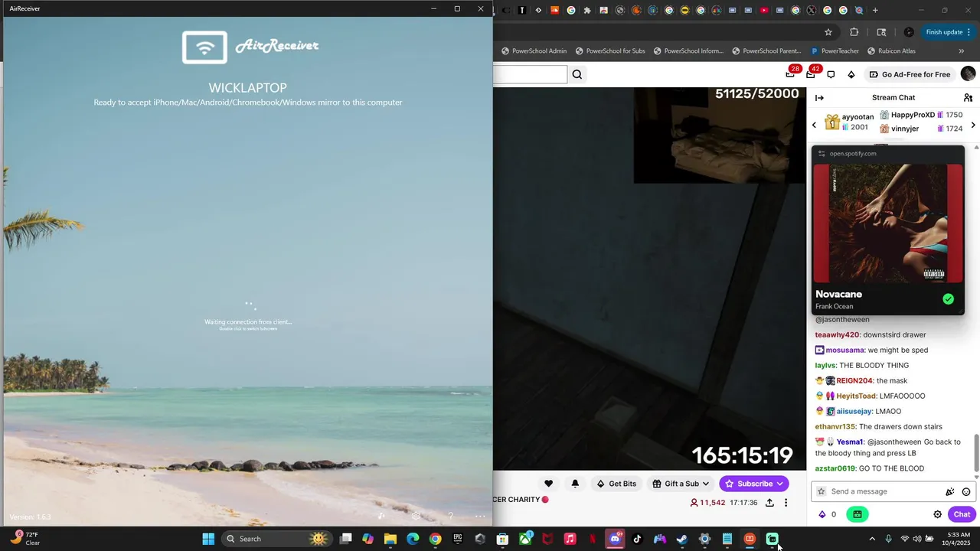Click the green checkmark on Spotify Novacane card
The height and width of the screenshot is (551, 980).
[x=949, y=299]
